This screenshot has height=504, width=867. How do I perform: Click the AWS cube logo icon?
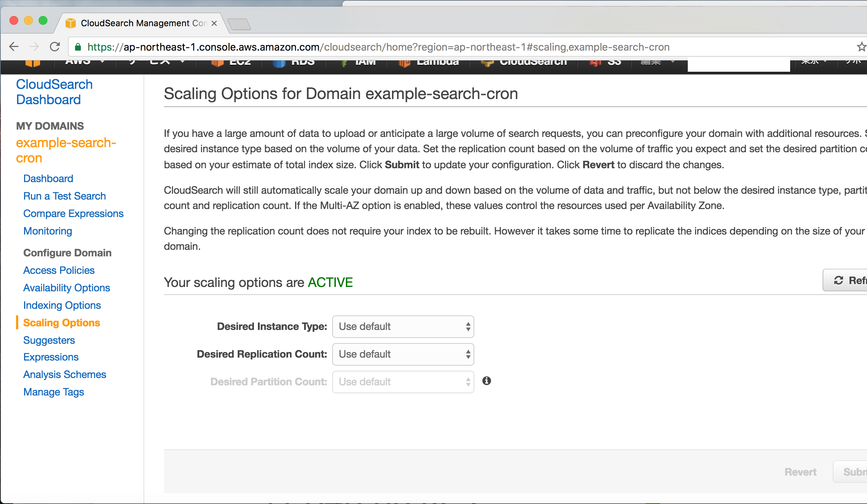pyautogui.click(x=33, y=63)
